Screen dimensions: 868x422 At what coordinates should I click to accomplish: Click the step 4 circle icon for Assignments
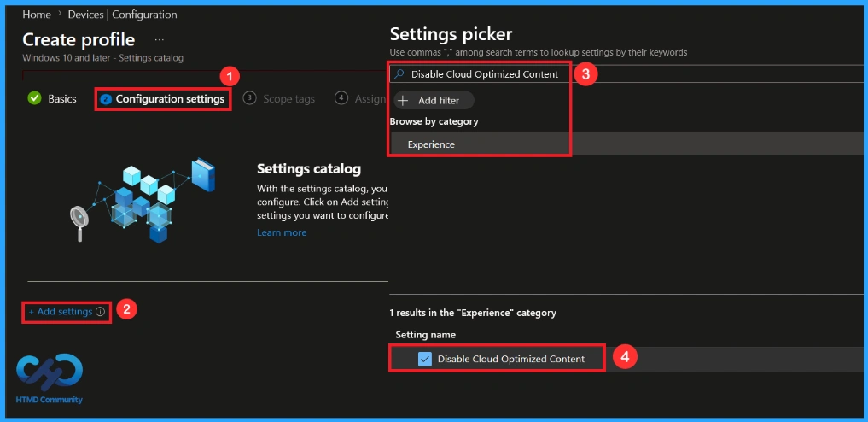[x=341, y=98]
